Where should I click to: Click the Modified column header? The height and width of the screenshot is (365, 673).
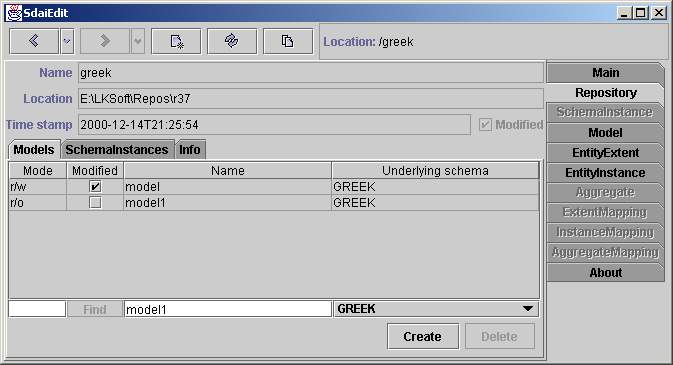coord(95,171)
